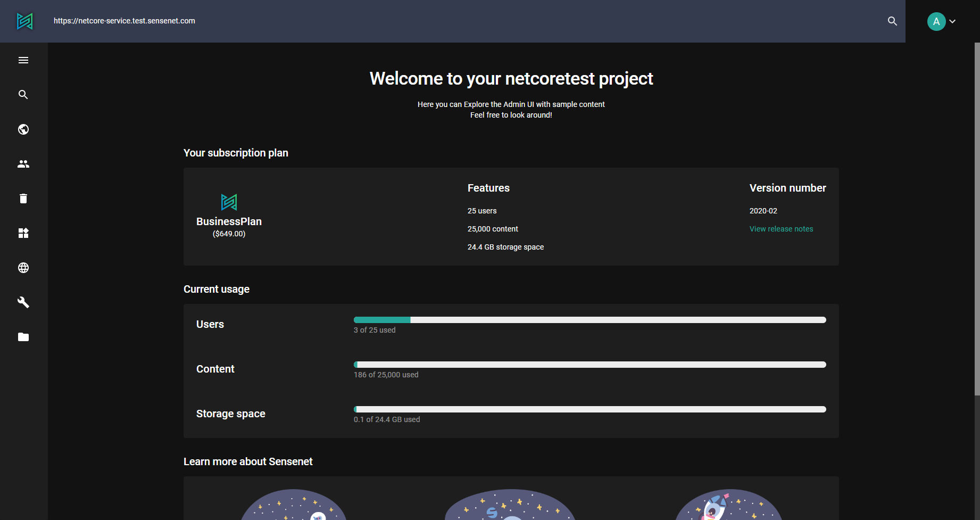980x520 pixels.
Task: Open Search from the sidebar magnifier icon
Action: click(x=23, y=95)
